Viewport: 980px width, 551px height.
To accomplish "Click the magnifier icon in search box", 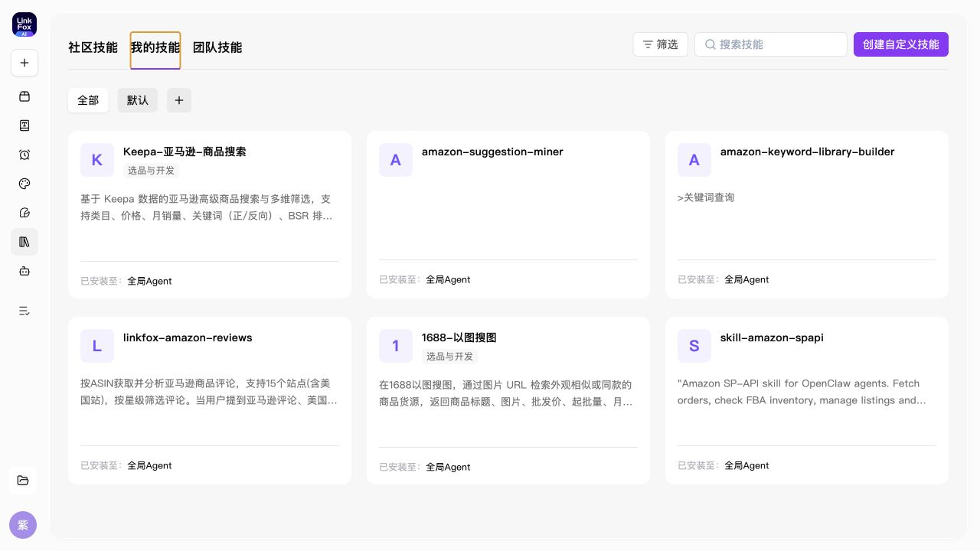I will pyautogui.click(x=710, y=44).
